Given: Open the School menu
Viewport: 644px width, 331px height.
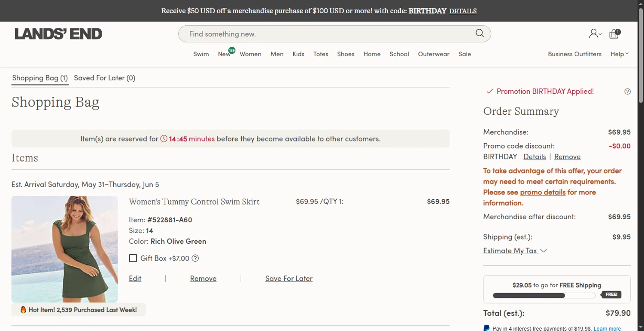Looking at the screenshot, I should tap(399, 54).
